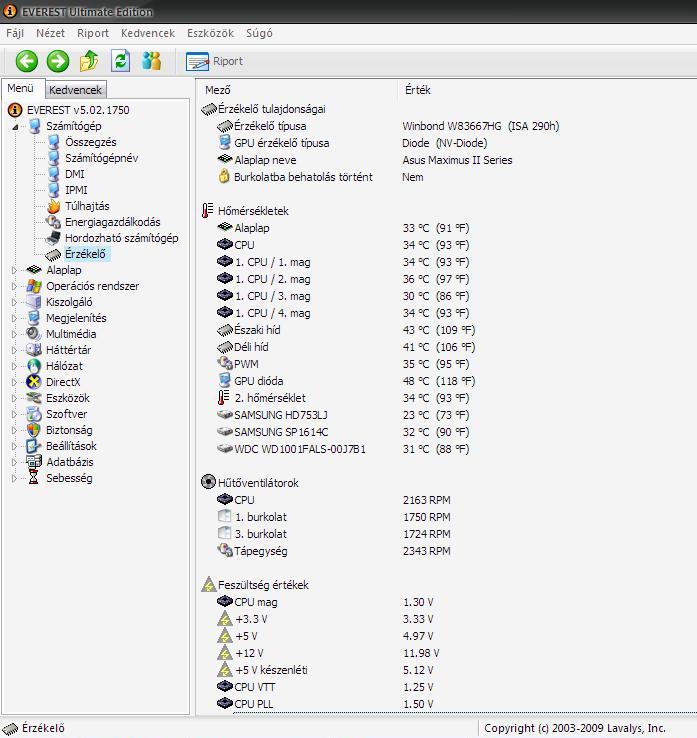Image resolution: width=697 pixels, height=738 pixels.
Task: Open the Súgó menu
Action: (259, 33)
